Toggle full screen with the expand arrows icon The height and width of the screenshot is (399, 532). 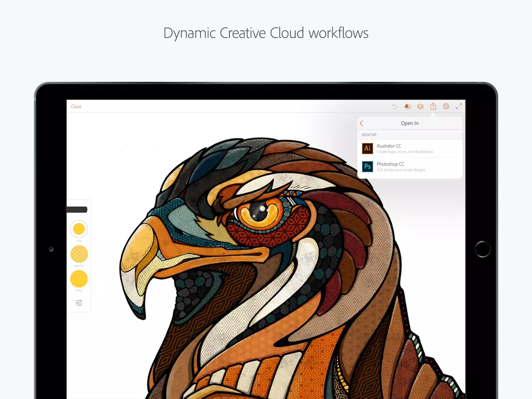[x=459, y=106]
